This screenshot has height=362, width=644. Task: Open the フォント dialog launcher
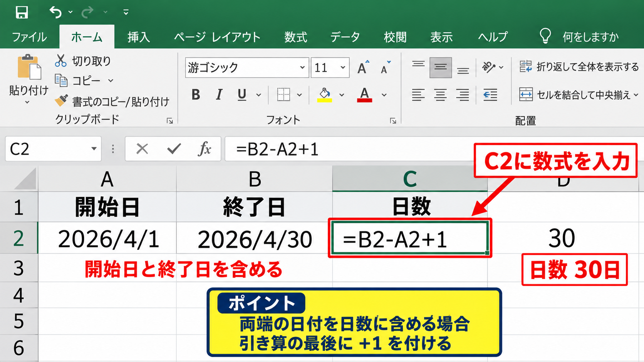393,121
